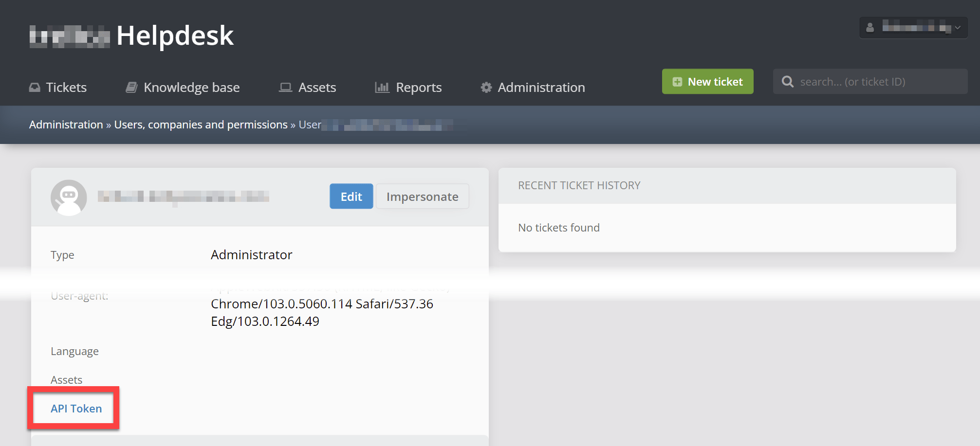
Task: Click the Helpdesk logo title
Action: point(175,36)
